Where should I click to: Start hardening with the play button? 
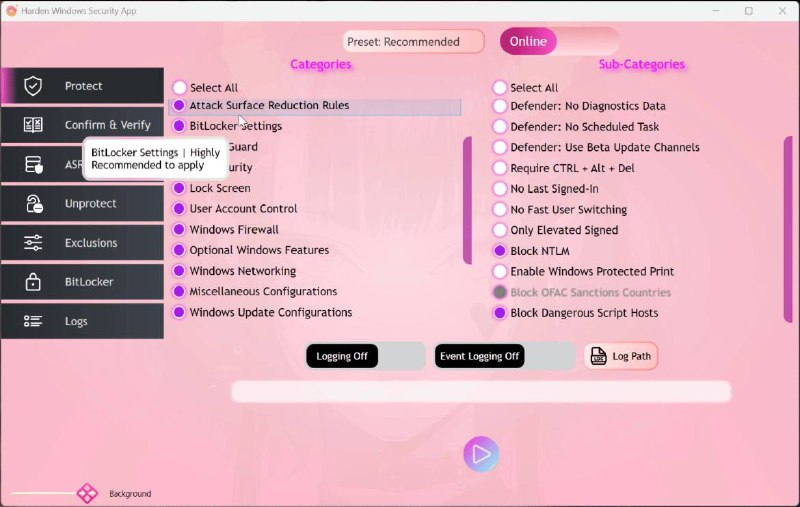pos(481,454)
